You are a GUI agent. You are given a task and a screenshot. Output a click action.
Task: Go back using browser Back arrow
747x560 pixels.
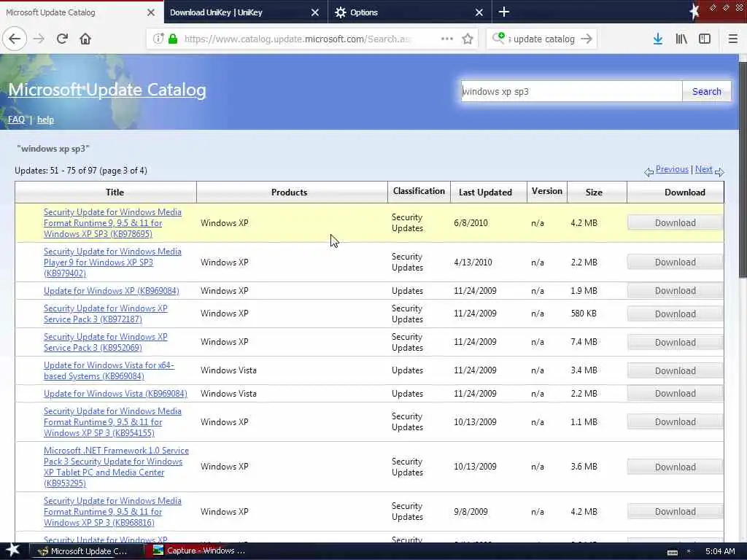coord(15,39)
